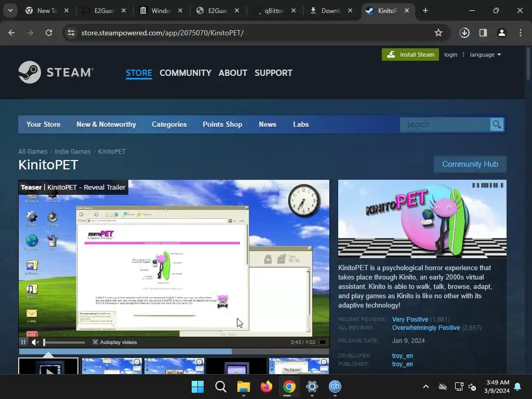Open Windows Search from the taskbar

220,387
